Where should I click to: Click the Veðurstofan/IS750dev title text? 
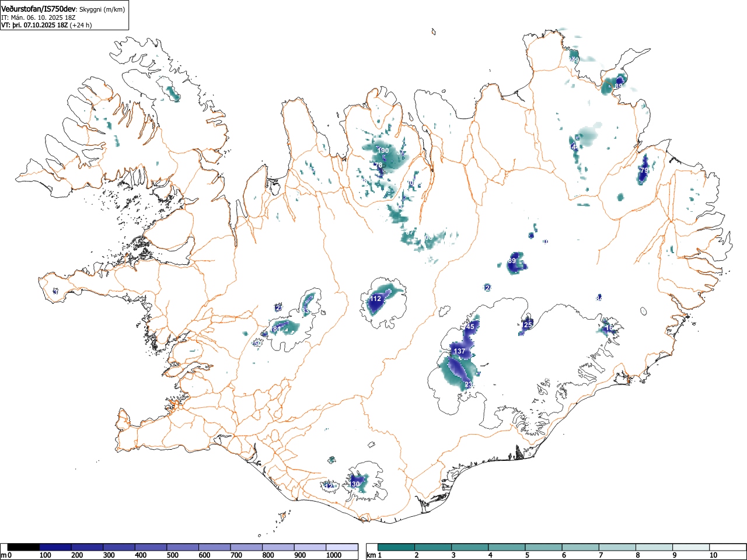[x=38, y=9]
